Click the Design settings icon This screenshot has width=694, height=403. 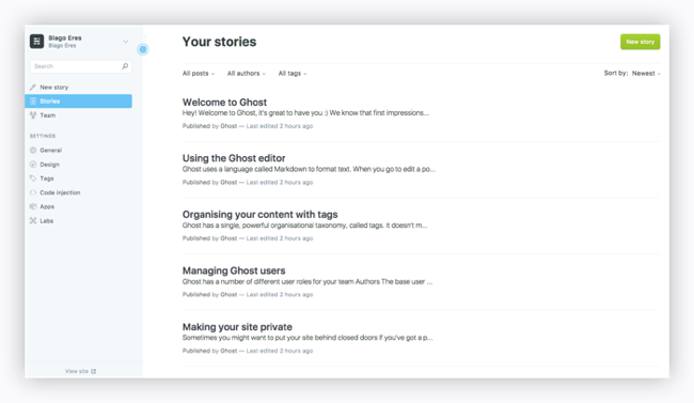(x=33, y=164)
